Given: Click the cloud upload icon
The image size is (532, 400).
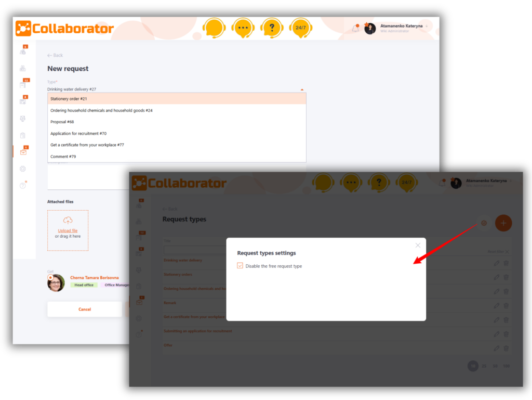Looking at the screenshot, I should (x=68, y=221).
